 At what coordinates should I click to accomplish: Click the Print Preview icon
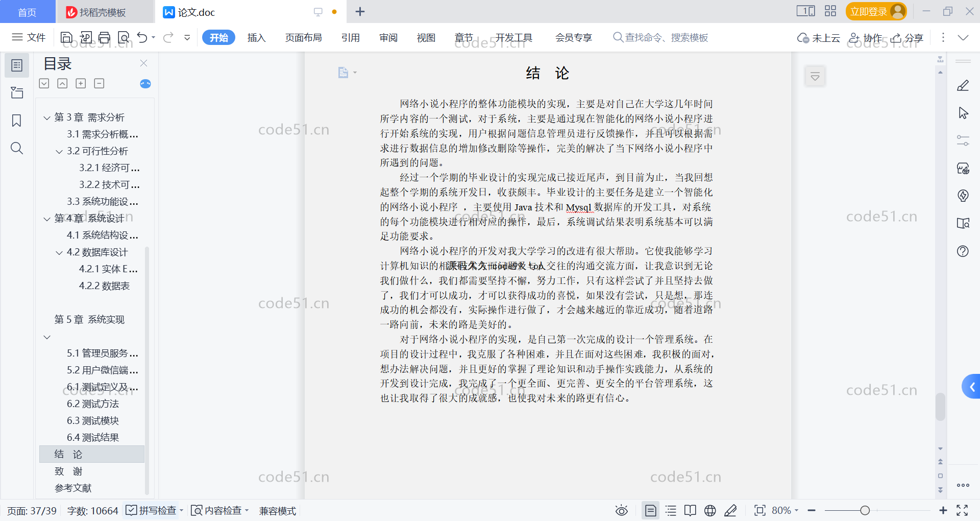point(124,37)
